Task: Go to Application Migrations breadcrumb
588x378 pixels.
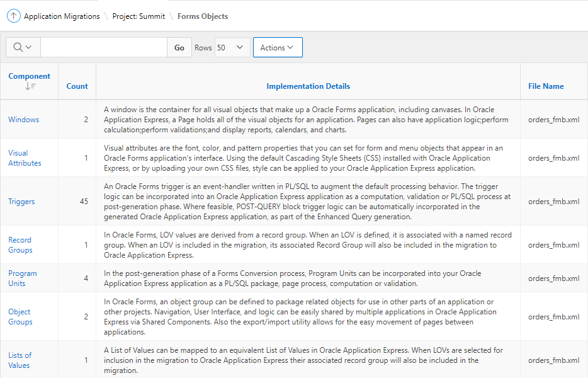Action: pyautogui.click(x=62, y=16)
